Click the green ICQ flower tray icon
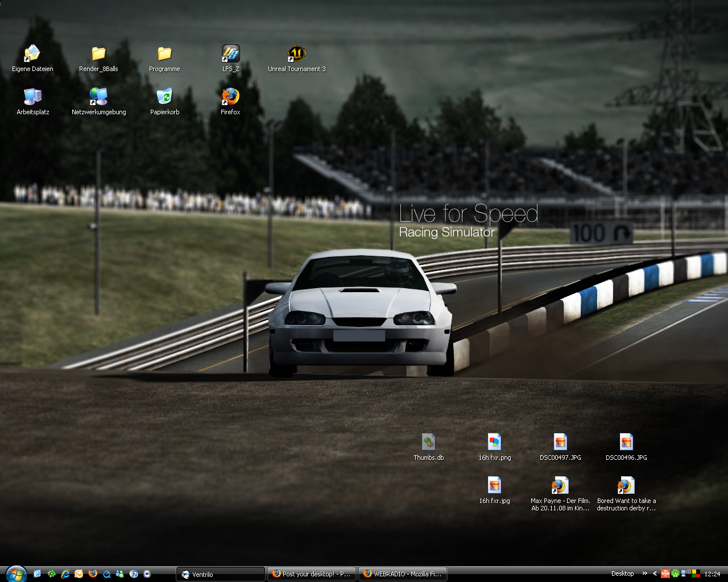This screenshot has width=728, height=582. (x=675, y=574)
